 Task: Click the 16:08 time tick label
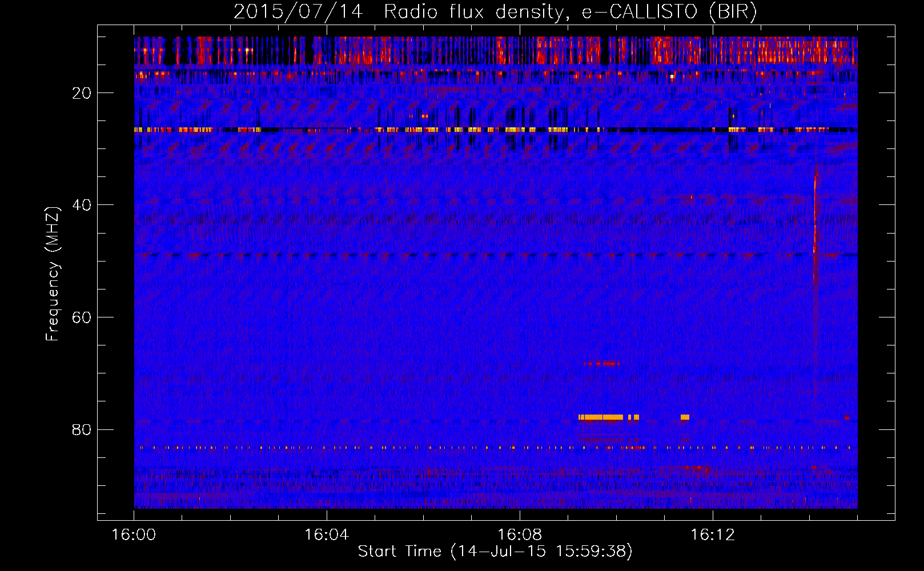tap(520, 534)
